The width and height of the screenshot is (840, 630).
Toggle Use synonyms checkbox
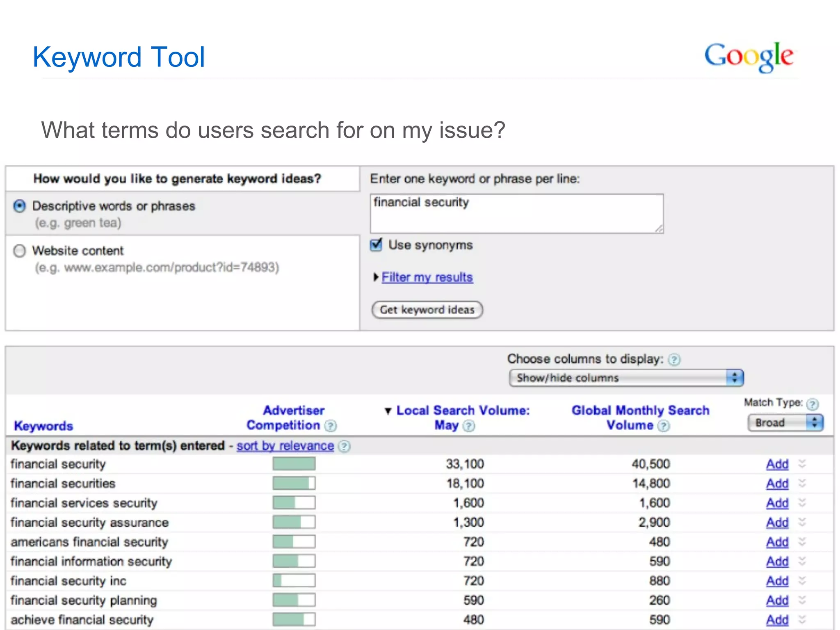click(376, 245)
